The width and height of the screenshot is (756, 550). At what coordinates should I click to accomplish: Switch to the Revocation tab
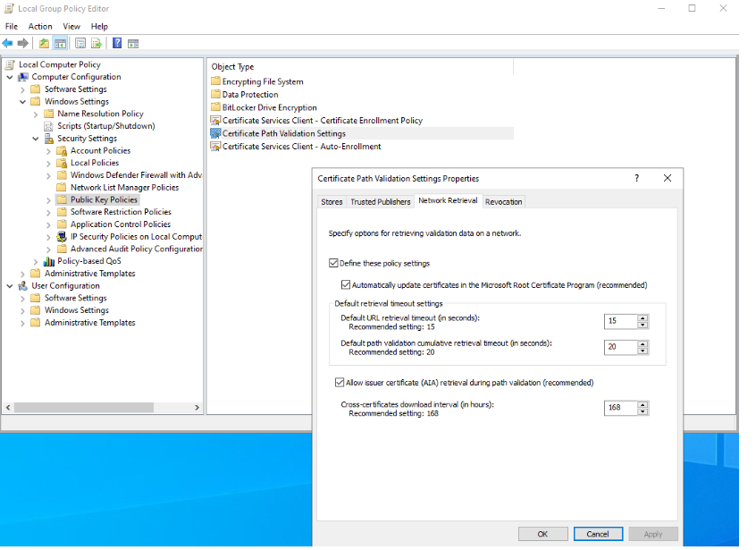[503, 201]
